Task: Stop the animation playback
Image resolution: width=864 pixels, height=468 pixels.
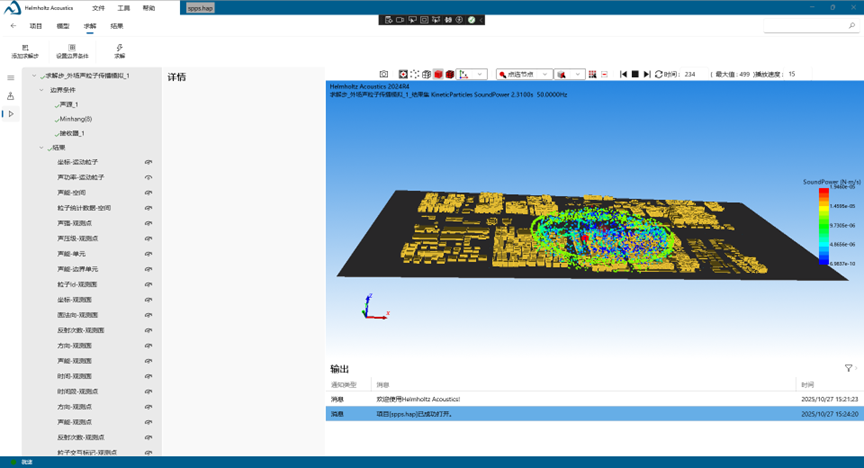Action: click(x=635, y=74)
